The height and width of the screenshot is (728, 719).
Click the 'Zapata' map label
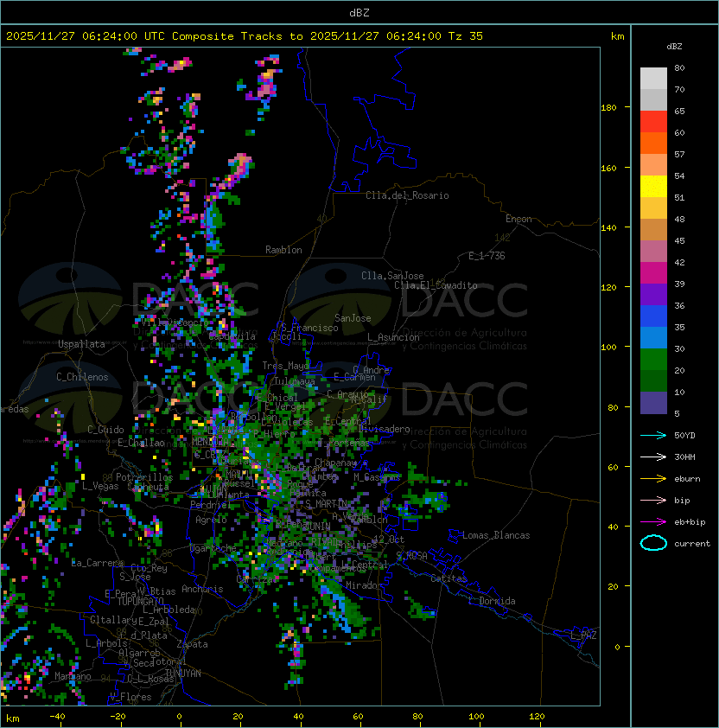[x=192, y=644]
